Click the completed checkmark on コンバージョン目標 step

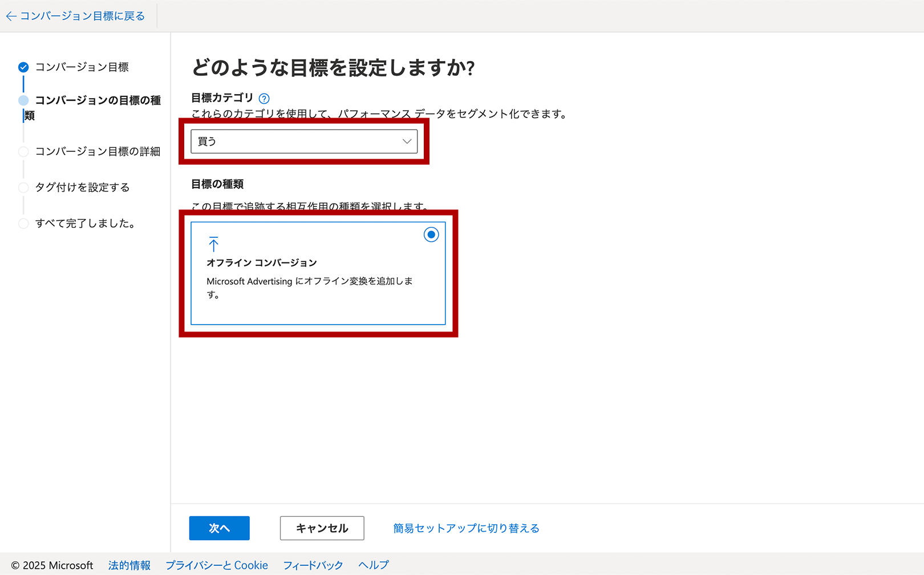coord(23,67)
